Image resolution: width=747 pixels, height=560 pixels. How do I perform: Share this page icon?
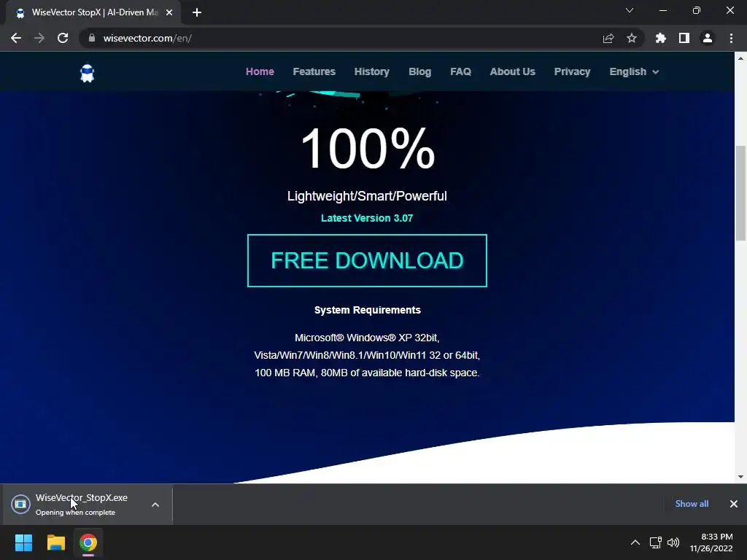[x=608, y=38]
